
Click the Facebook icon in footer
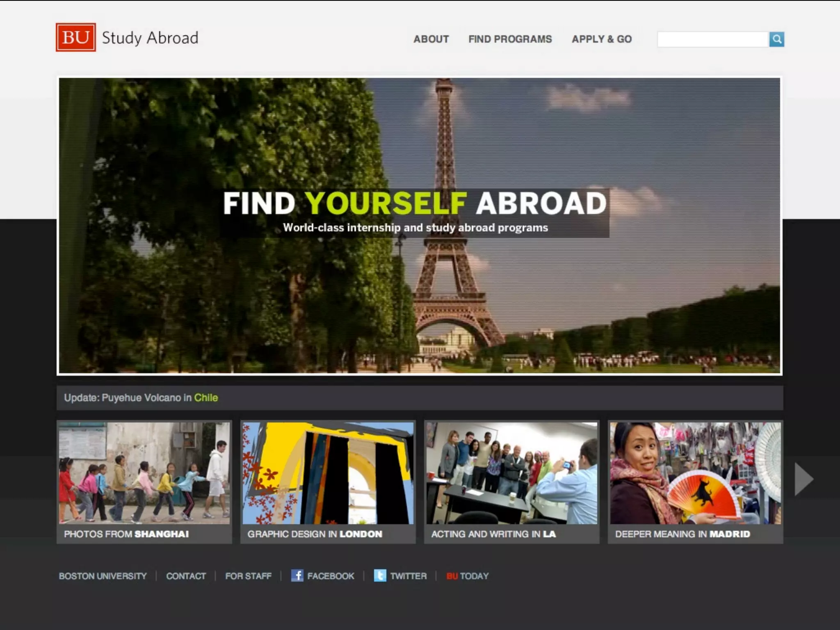click(x=297, y=575)
